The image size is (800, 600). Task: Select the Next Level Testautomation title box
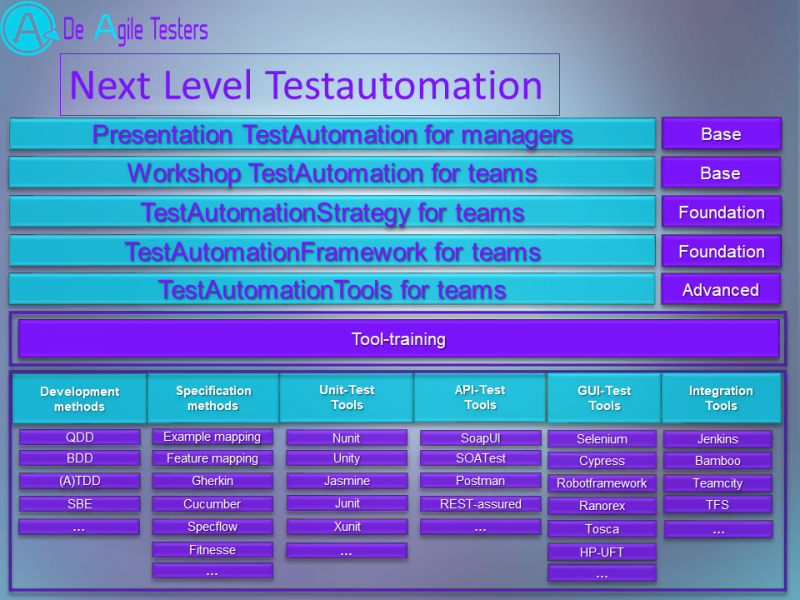pos(310,84)
